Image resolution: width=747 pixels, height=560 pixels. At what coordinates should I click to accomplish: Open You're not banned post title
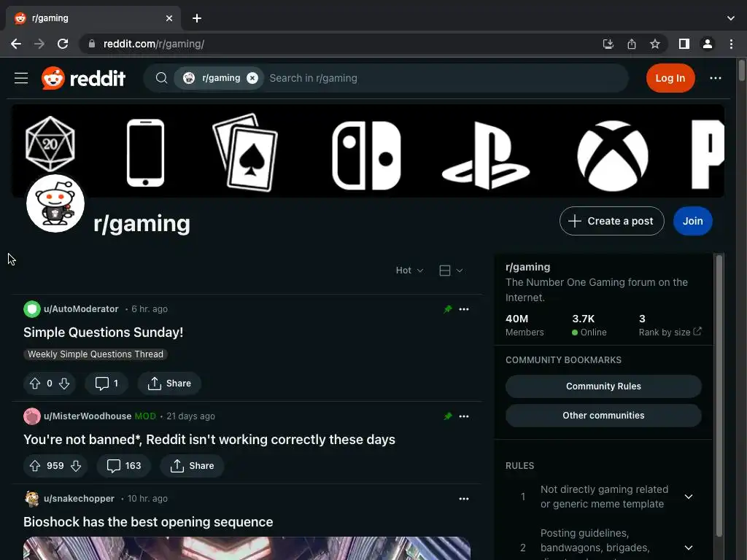[x=209, y=440]
